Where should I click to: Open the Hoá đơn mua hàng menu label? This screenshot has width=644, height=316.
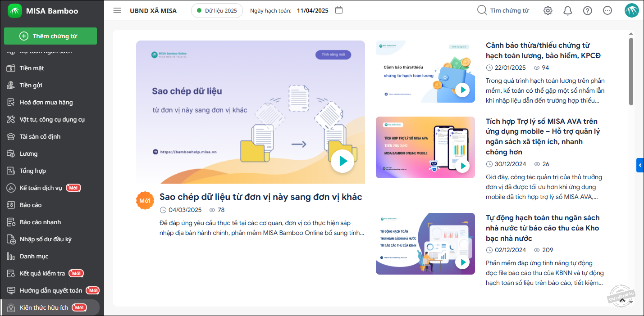click(46, 103)
